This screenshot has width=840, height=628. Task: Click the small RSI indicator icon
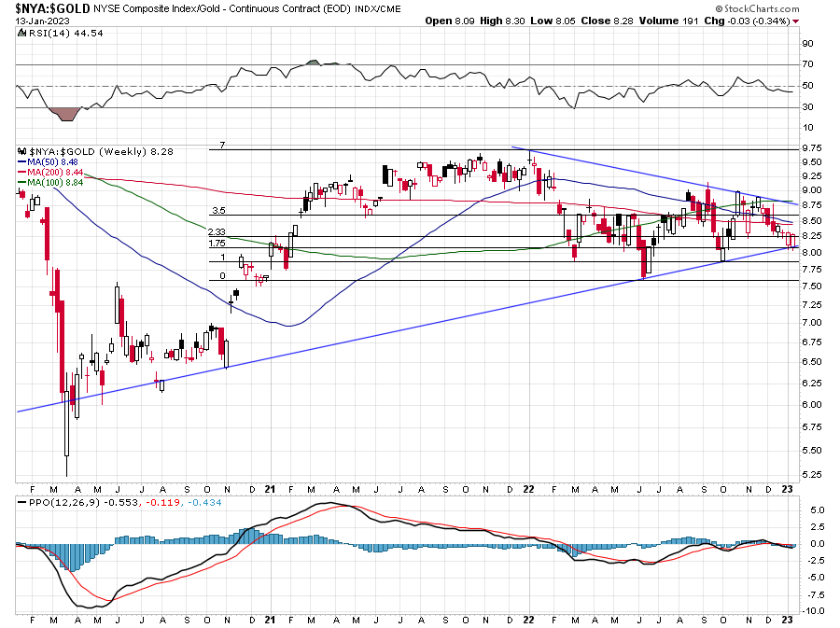click(21, 33)
